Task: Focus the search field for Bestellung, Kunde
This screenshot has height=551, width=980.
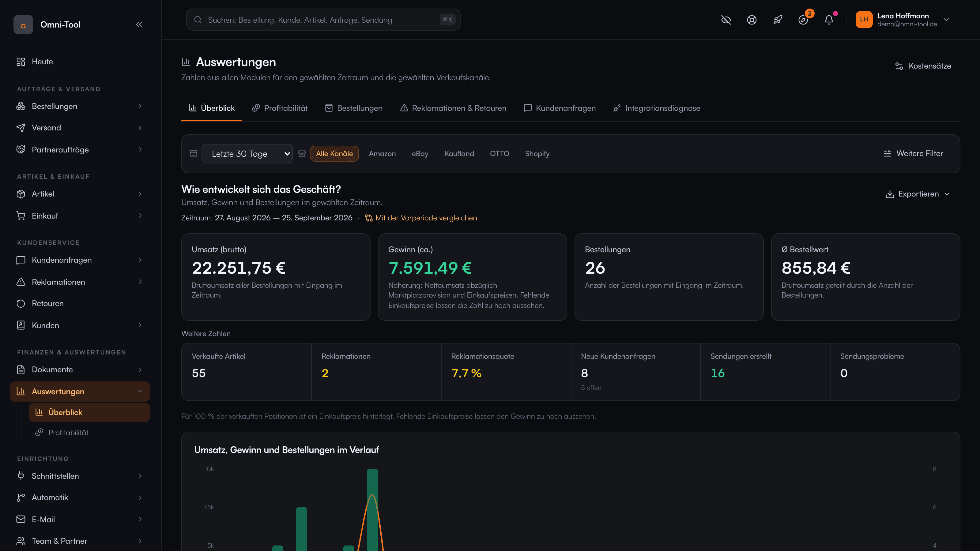Action: 323,20
